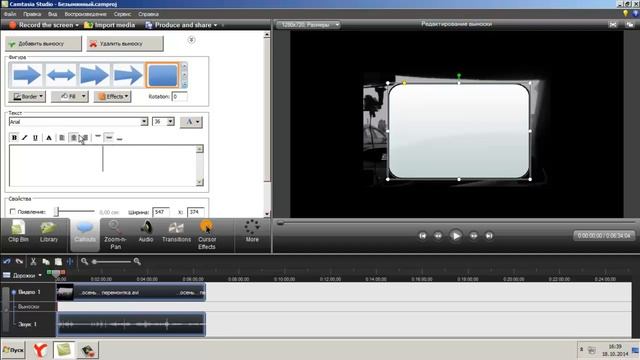
Task: Align callout text to bottom
Action: coord(119,138)
